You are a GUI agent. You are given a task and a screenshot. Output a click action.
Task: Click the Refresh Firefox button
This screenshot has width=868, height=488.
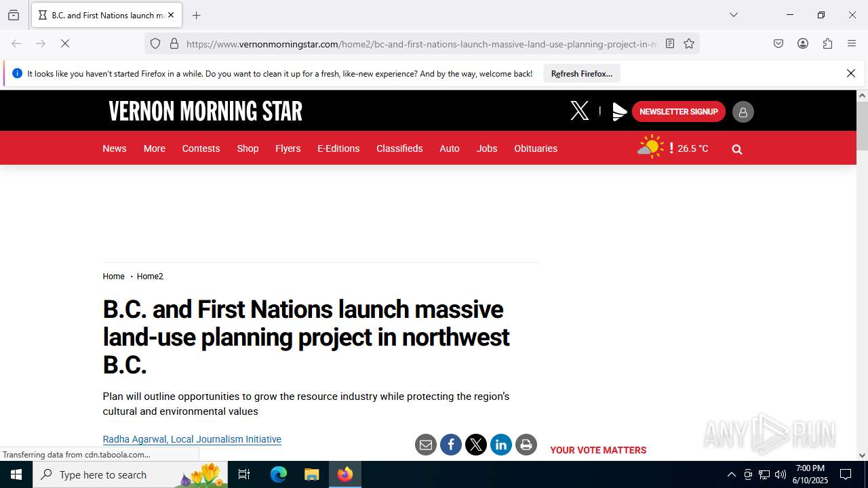(x=582, y=73)
